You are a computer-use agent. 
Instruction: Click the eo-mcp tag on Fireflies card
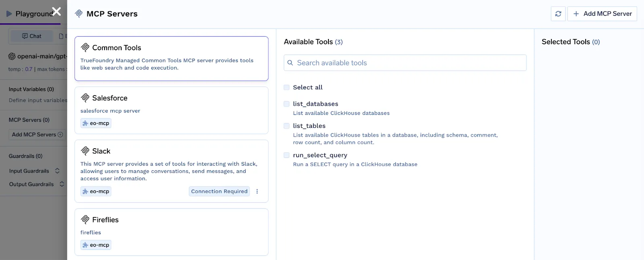[96, 245]
